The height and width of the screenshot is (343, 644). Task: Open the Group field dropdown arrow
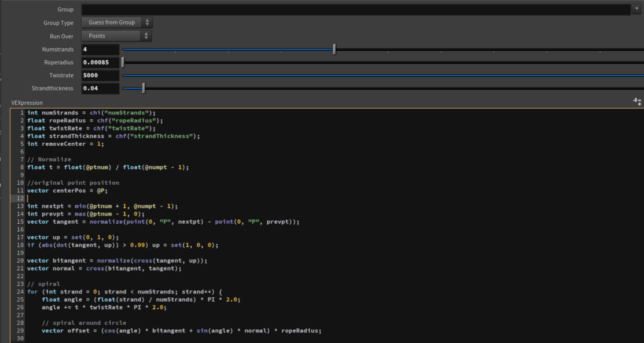(635, 9)
